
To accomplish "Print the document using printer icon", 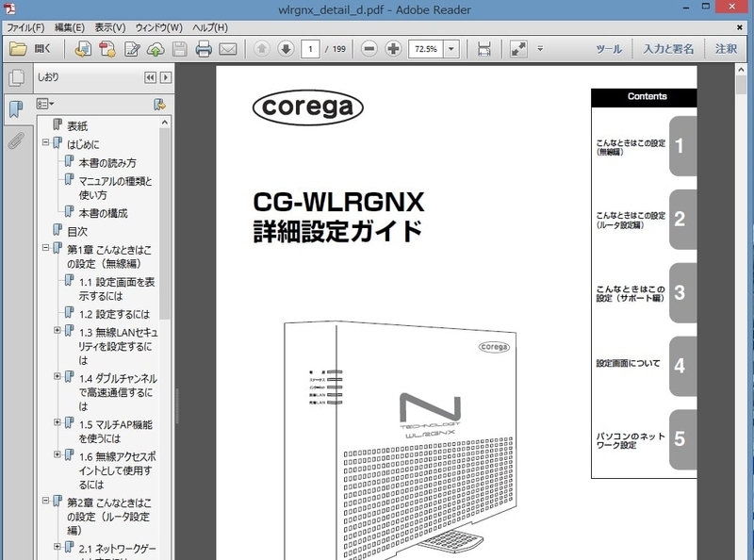I will click(x=204, y=49).
